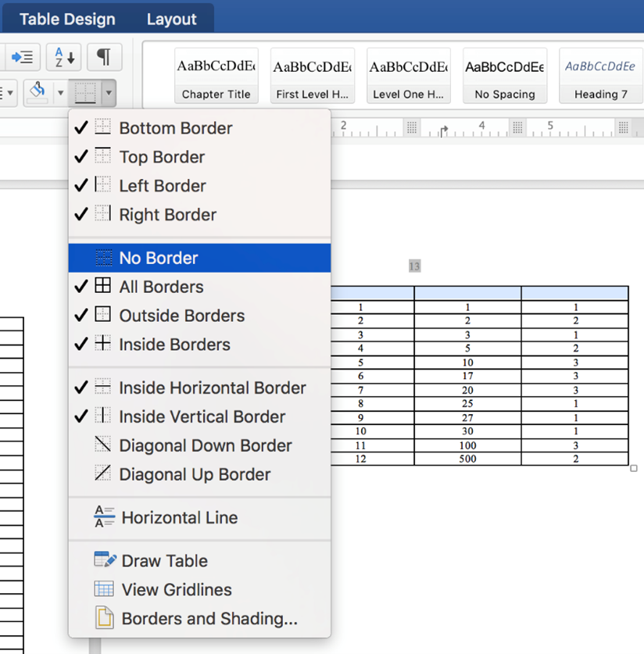Click column marker near ruler mark 4
This screenshot has width=644, height=654.
click(x=517, y=127)
